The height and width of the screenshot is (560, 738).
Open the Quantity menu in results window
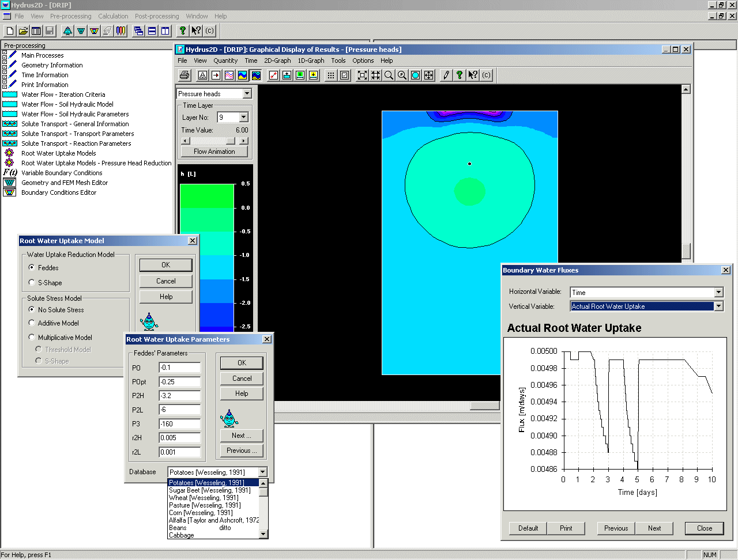pos(225,60)
